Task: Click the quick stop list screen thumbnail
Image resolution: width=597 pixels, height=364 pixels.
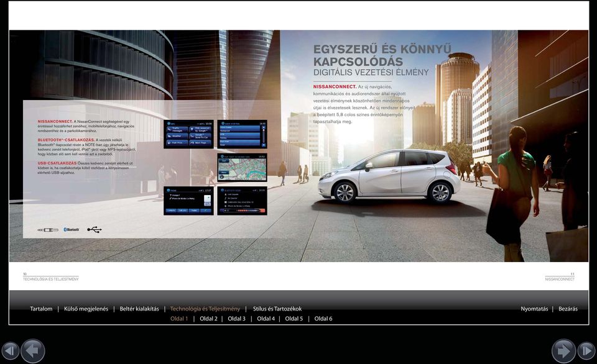Action: (242, 134)
